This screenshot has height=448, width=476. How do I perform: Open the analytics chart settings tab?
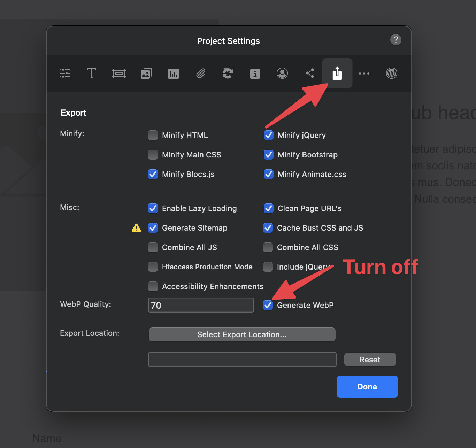[173, 74]
